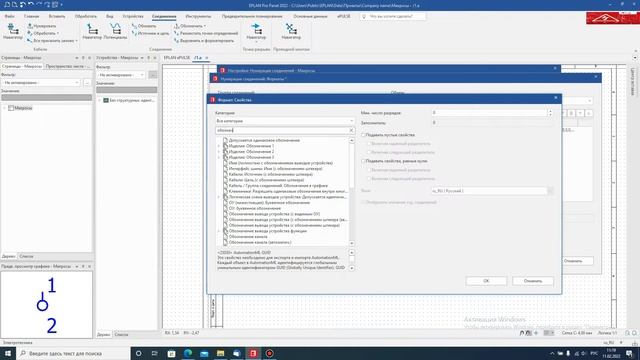640x360 pixels.
Task: Clear the property search field
Action: 351,130
